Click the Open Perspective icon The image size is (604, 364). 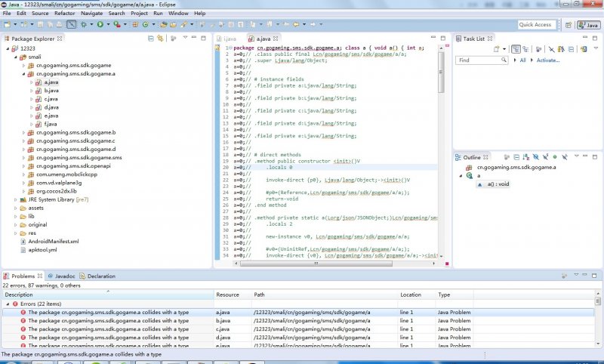(x=568, y=25)
